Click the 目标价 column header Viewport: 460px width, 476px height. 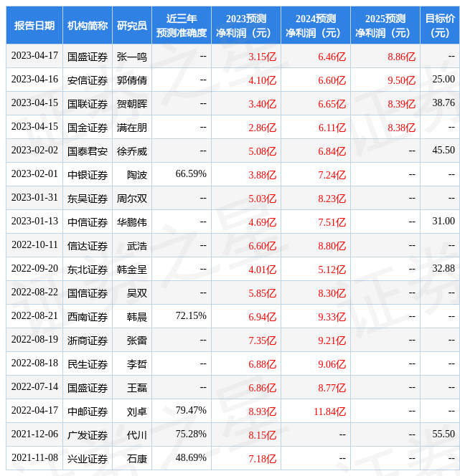[440, 26]
